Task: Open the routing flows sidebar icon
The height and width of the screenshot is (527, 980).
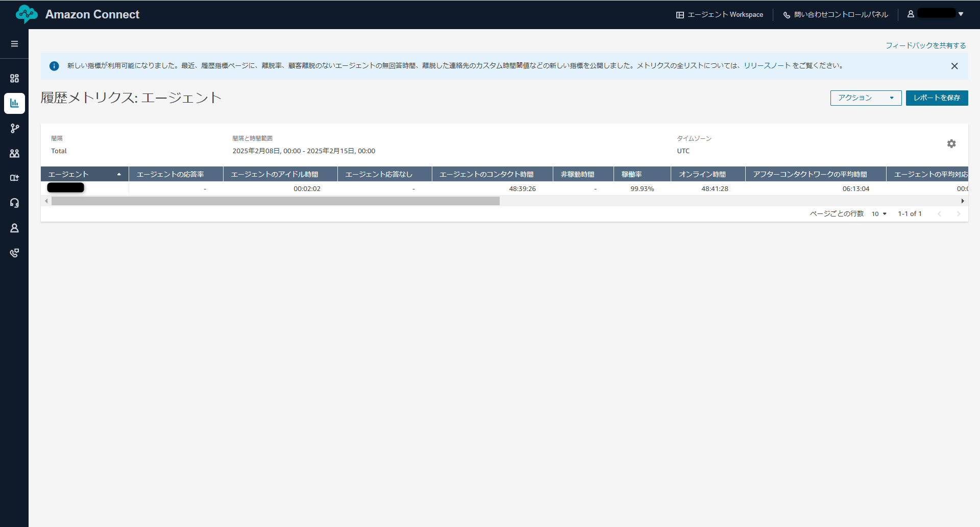Action: tap(14, 128)
